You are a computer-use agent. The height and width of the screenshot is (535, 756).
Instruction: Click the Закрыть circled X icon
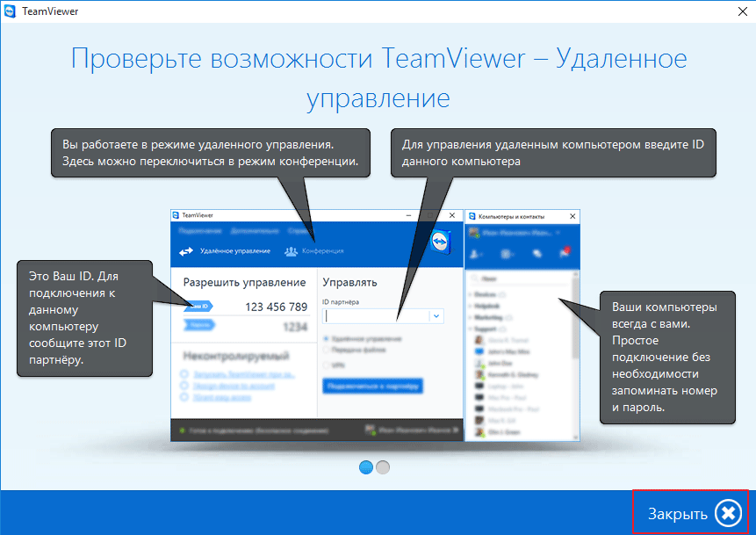(728, 514)
